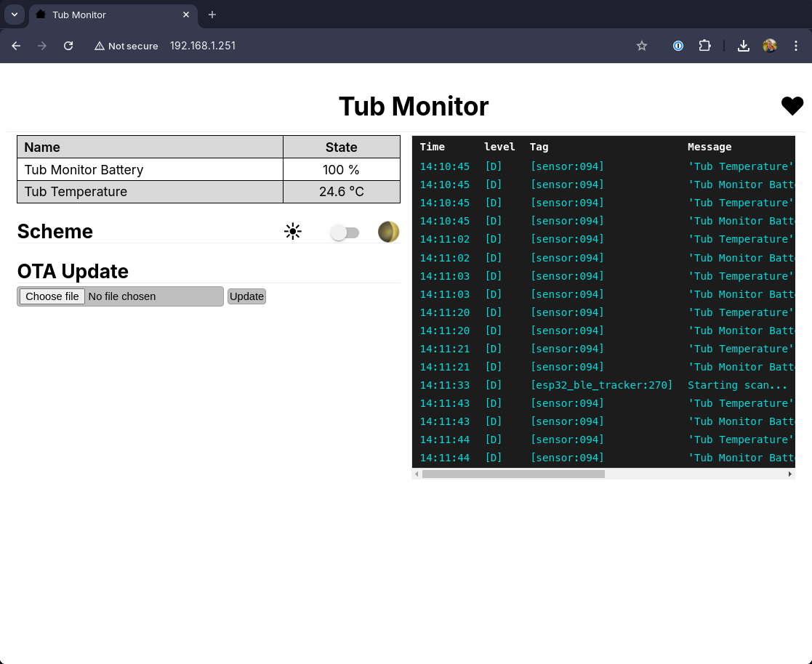The image size is (812, 664).
Task: Click the sun light-scheme icon
Action: point(293,232)
